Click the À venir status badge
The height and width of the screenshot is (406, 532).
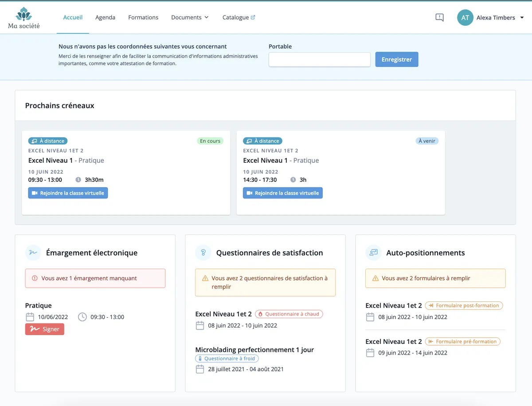(427, 141)
